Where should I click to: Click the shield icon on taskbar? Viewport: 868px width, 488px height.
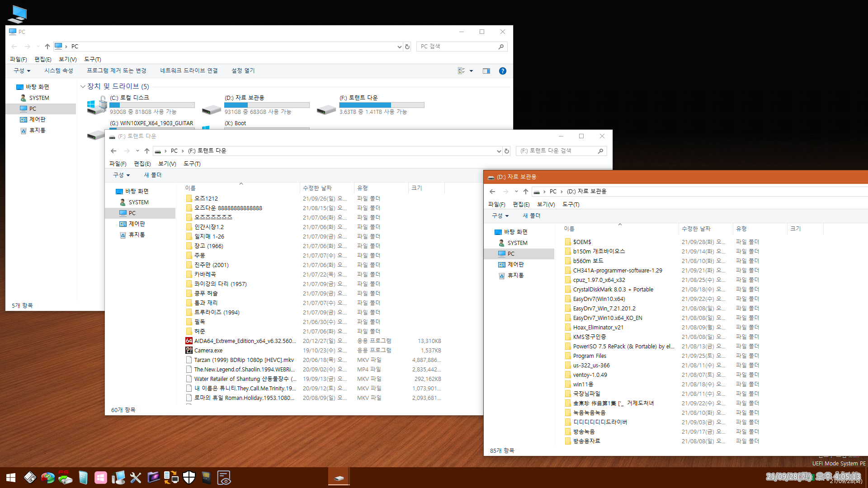(189, 478)
